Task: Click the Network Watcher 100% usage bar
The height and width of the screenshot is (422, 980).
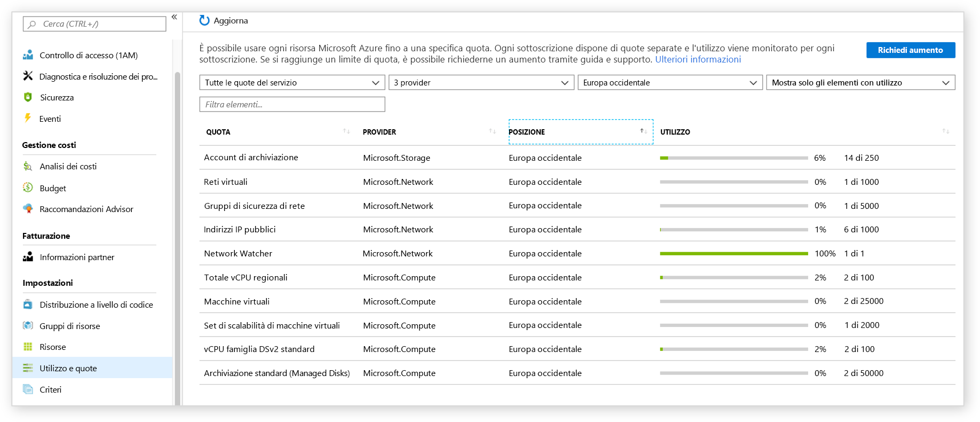Action: [x=734, y=253]
